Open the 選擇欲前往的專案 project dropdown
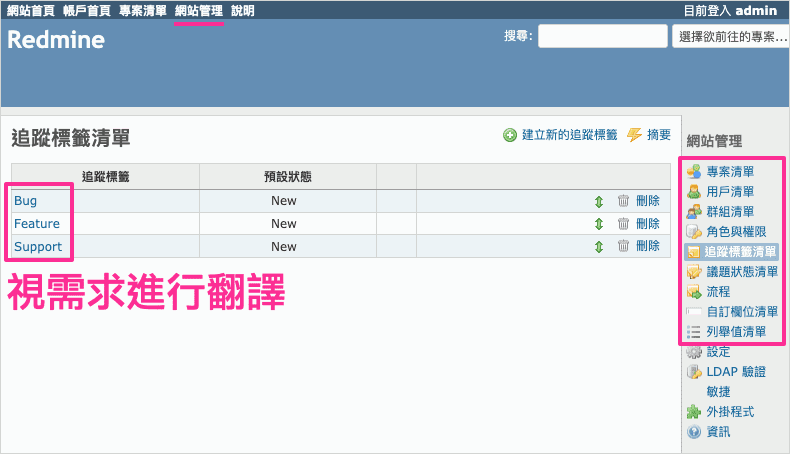This screenshot has width=790, height=454. point(731,36)
